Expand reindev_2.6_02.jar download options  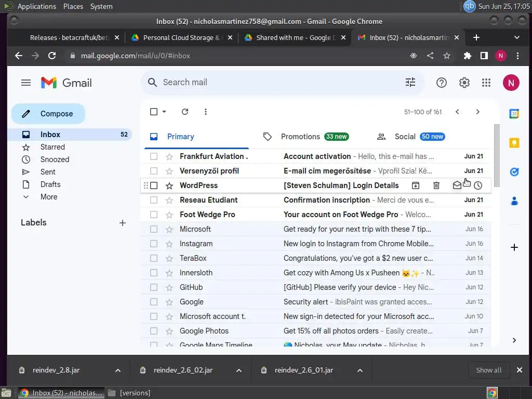tap(239, 370)
